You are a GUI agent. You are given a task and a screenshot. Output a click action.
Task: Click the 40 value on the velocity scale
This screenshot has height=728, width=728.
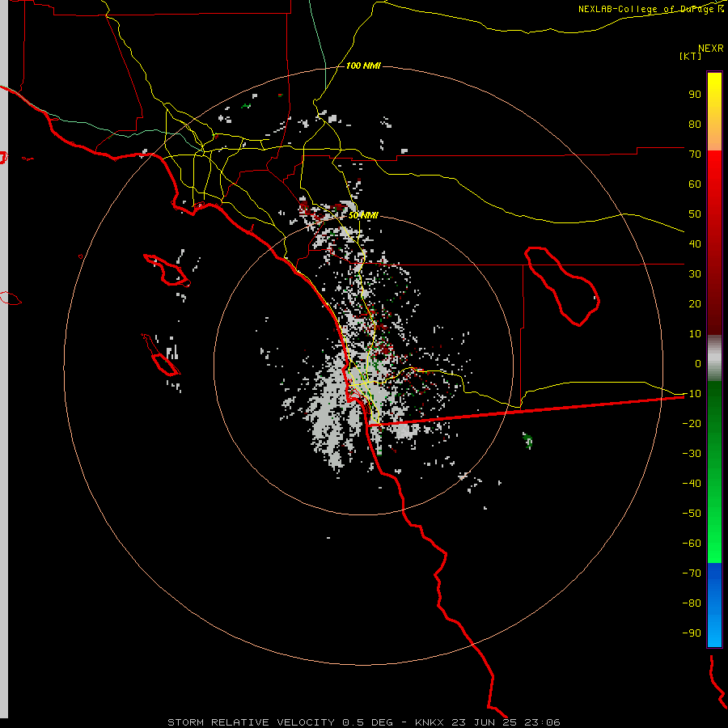coord(695,244)
